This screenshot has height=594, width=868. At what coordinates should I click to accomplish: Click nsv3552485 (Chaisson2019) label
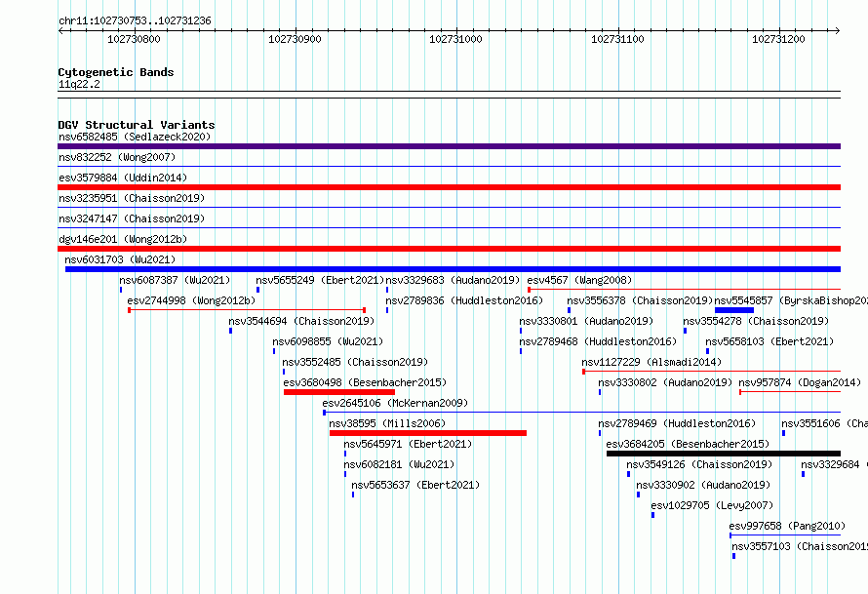click(355, 362)
